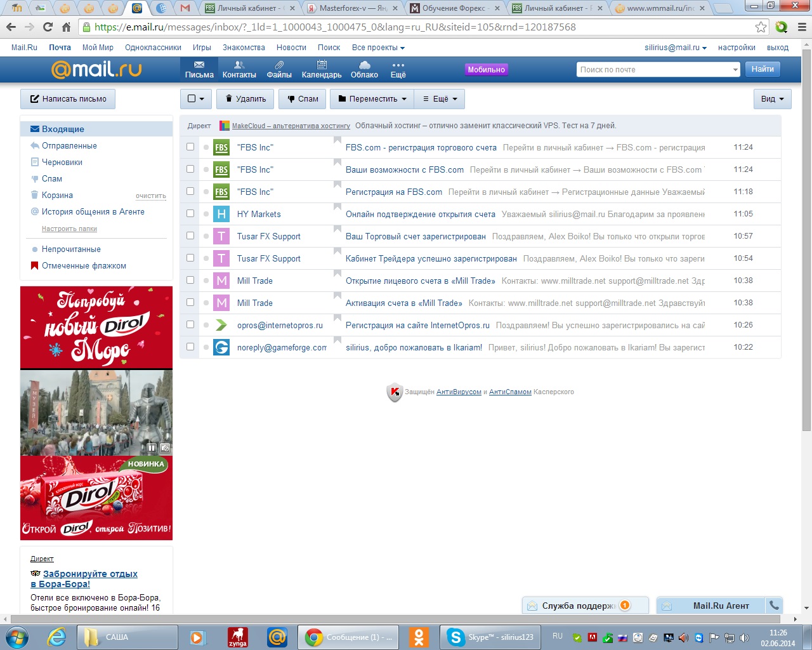
Task: Click the Kaspersky shield icon
Action: pyautogui.click(x=395, y=392)
